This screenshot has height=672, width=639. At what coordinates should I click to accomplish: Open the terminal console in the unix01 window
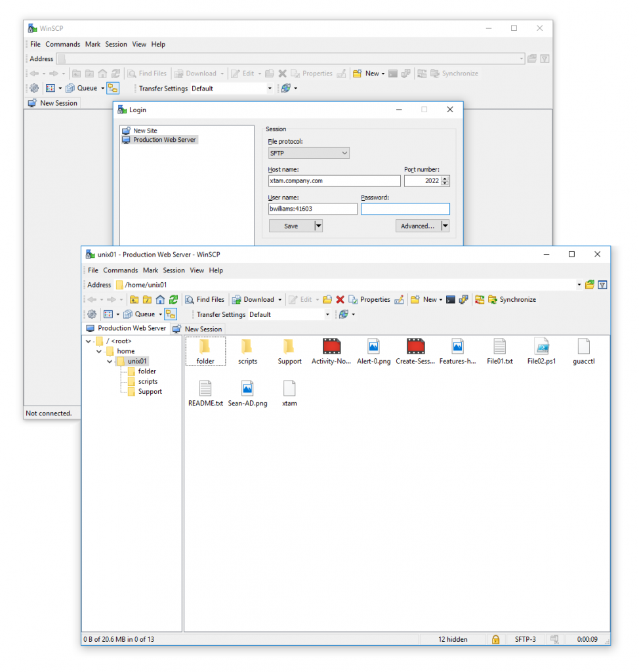(451, 300)
